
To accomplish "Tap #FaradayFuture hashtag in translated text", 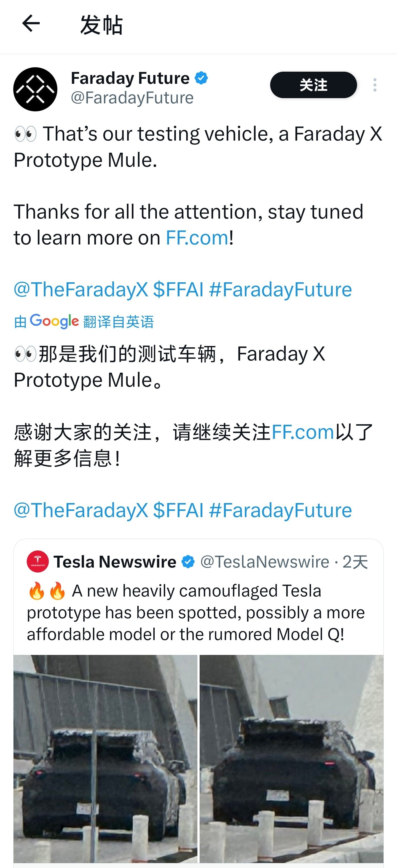I will click(x=280, y=510).
